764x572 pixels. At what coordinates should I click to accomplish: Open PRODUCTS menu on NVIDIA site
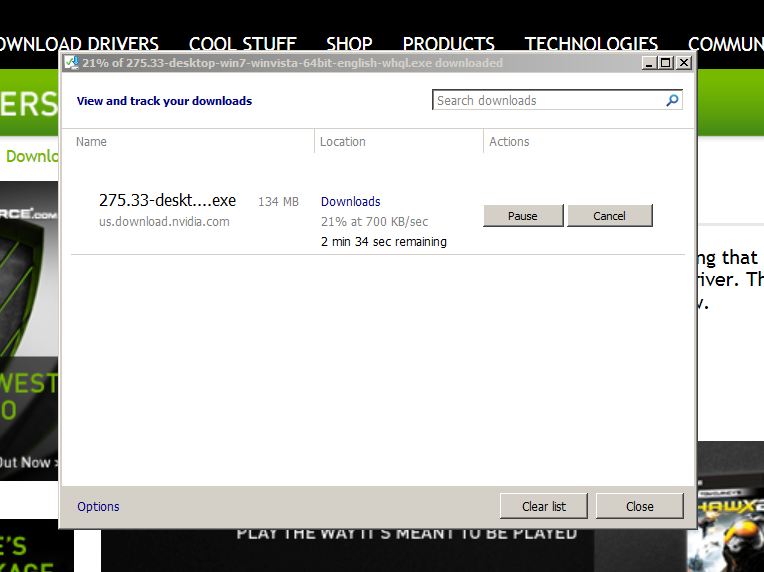449,44
